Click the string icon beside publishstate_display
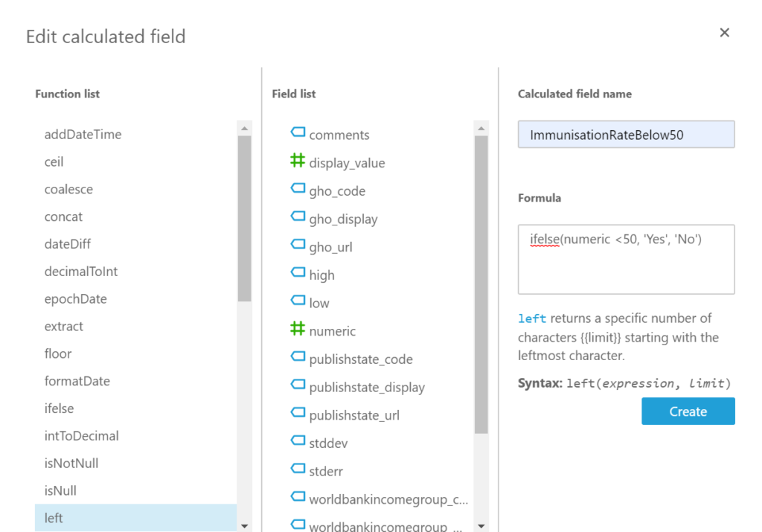Image resolution: width=762 pixels, height=532 pixels. [x=298, y=384]
